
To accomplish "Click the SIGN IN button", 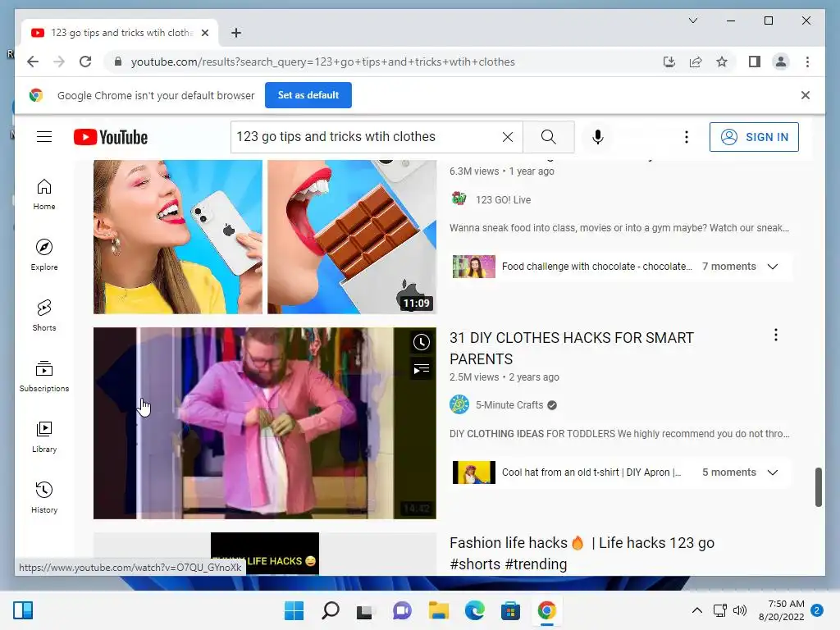I will (754, 137).
